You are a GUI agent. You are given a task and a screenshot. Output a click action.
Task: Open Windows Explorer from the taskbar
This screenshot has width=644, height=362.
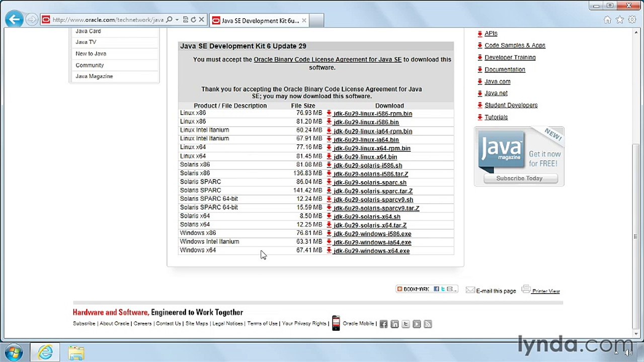point(76,352)
